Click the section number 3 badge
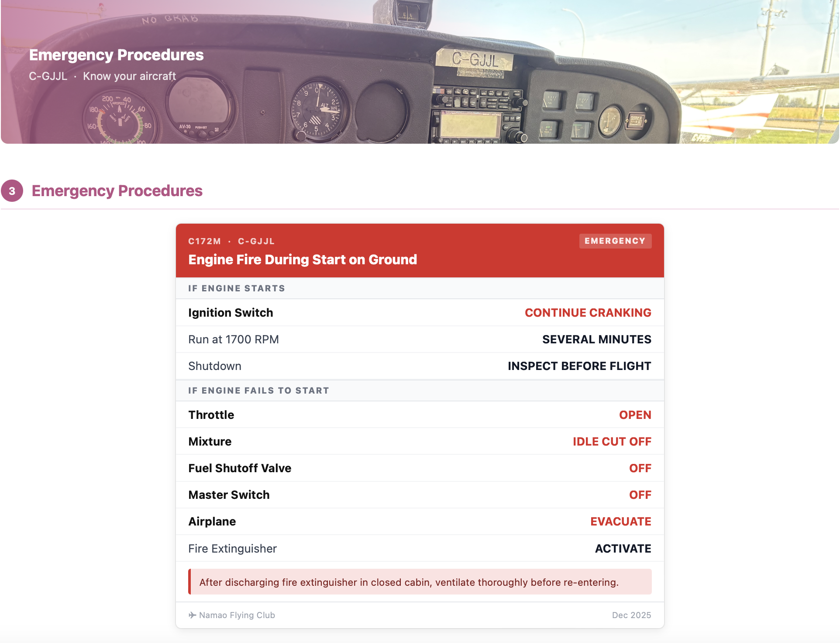840x643 pixels. click(12, 191)
